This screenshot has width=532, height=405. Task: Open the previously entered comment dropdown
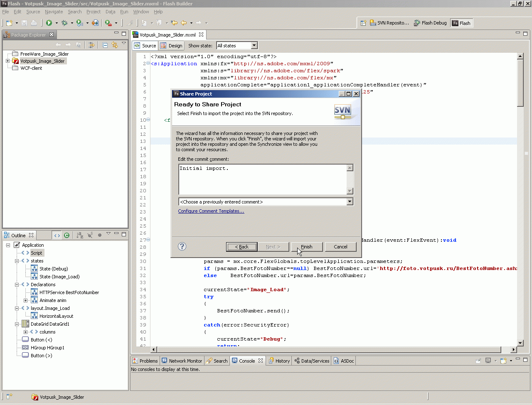(x=350, y=202)
